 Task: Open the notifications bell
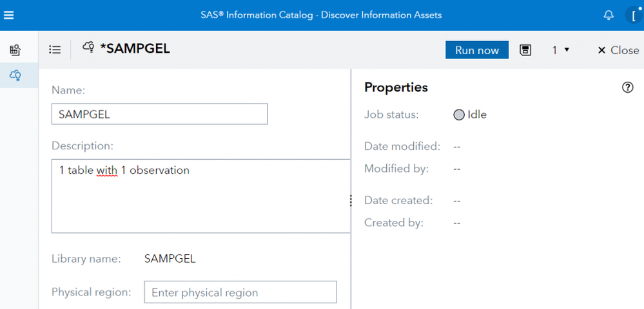point(609,15)
